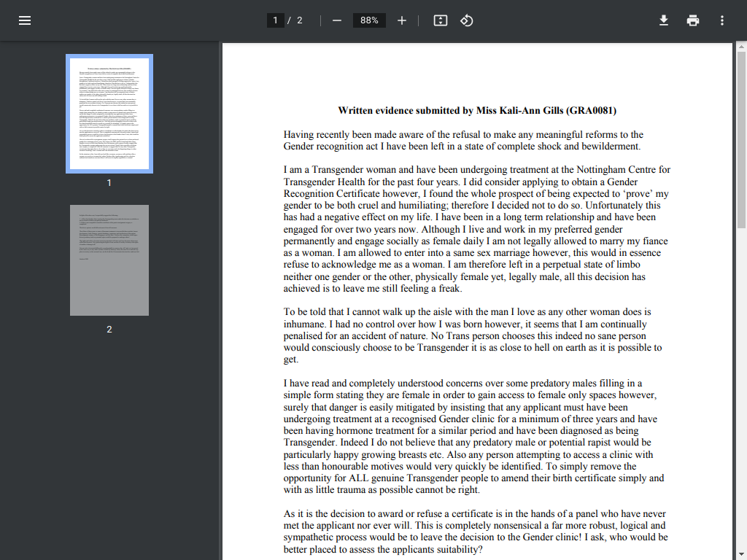Rotate the document counterclockwise
This screenshot has height=560, width=747.
[466, 20]
